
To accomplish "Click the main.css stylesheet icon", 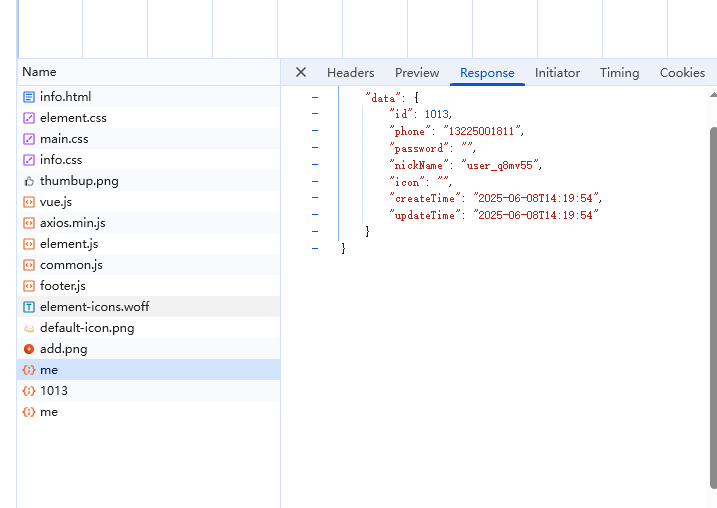I will pos(29,139).
